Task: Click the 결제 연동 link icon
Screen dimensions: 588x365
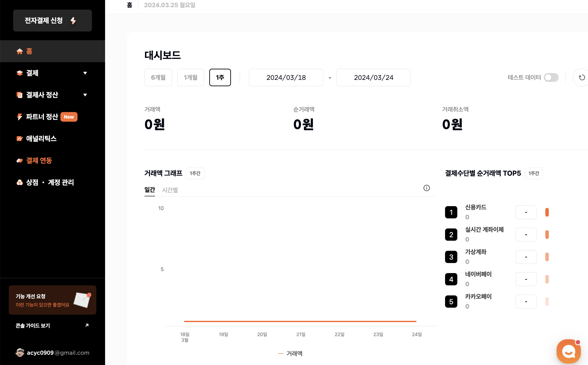Action: (19, 161)
